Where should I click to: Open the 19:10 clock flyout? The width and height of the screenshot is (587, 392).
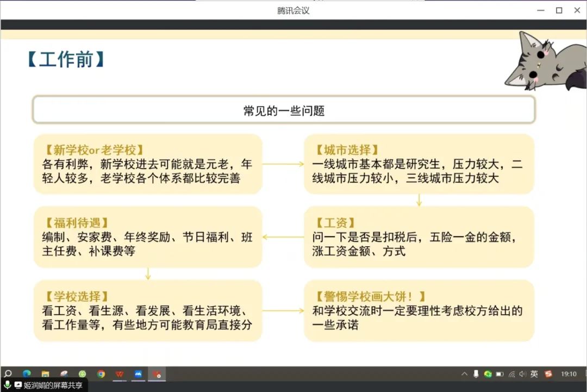pyautogui.click(x=569, y=374)
